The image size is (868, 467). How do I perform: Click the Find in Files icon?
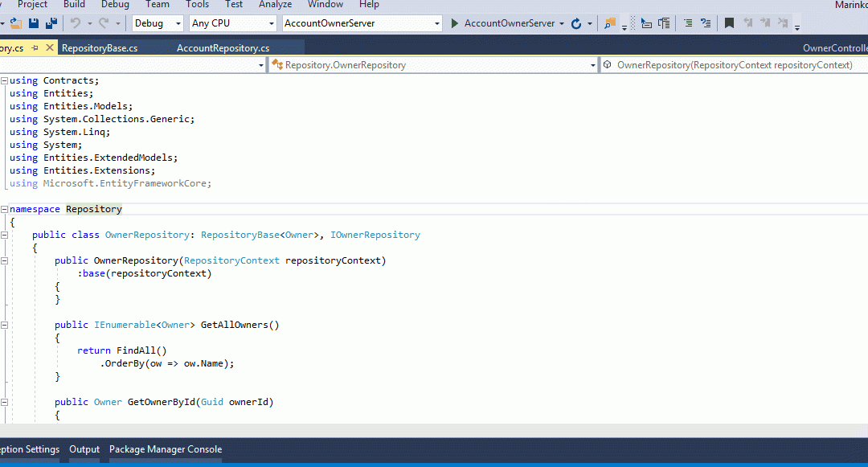coord(610,23)
